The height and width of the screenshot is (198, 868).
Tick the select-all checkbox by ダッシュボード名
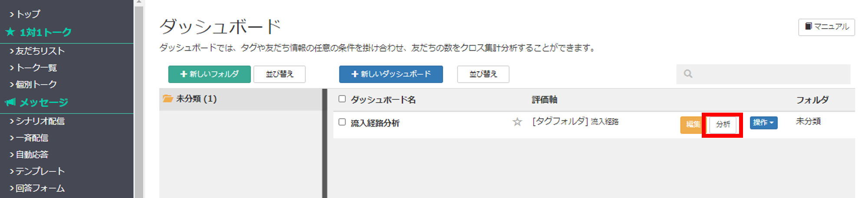click(342, 99)
